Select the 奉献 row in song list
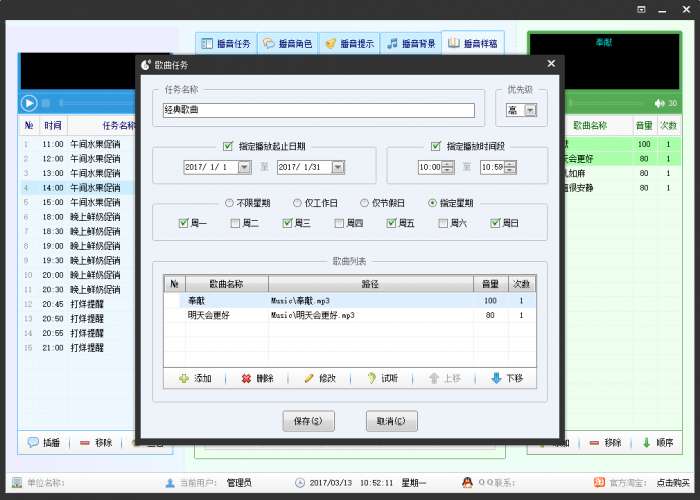The height and width of the screenshot is (500, 700). [350, 300]
